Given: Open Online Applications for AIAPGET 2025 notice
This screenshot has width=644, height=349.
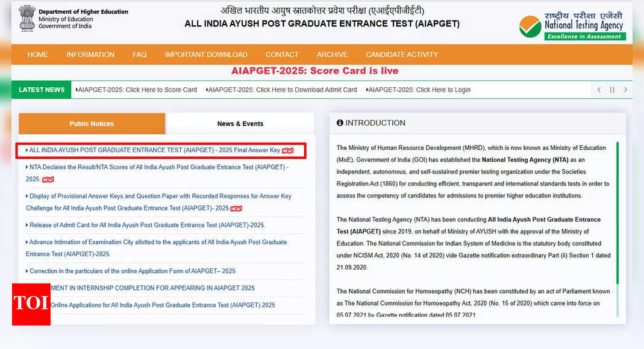Looking at the screenshot, I should pyautogui.click(x=163, y=305).
